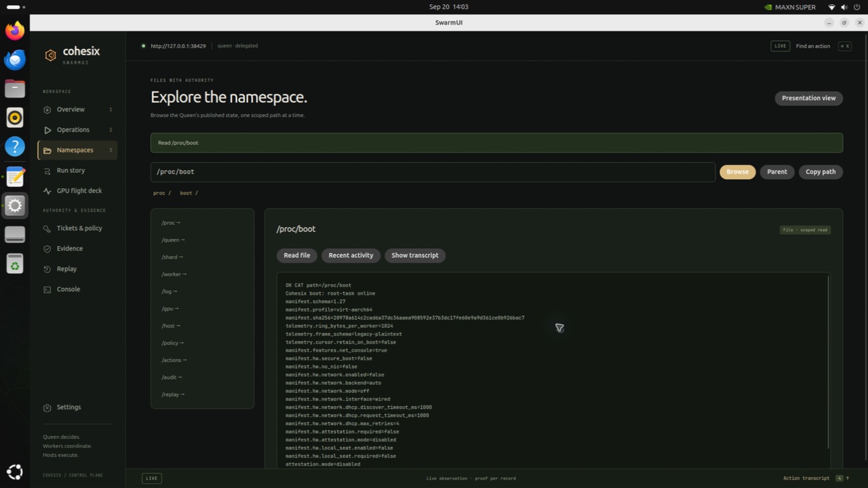
Task: Open the text editor dock icon
Action: point(15,176)
